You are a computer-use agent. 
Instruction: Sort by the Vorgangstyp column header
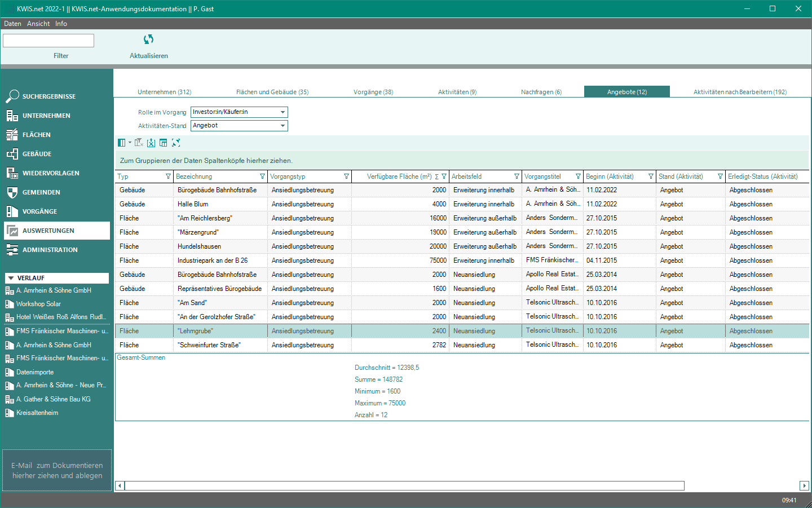tap(288, 176)
